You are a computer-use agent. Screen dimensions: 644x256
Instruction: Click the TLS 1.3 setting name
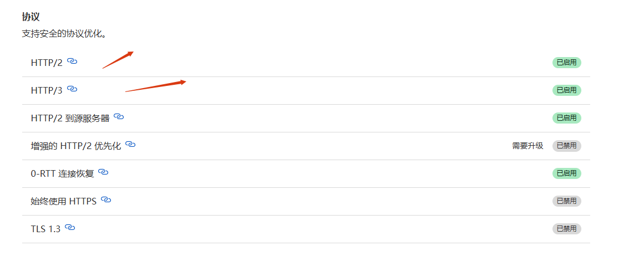(45, 229)
